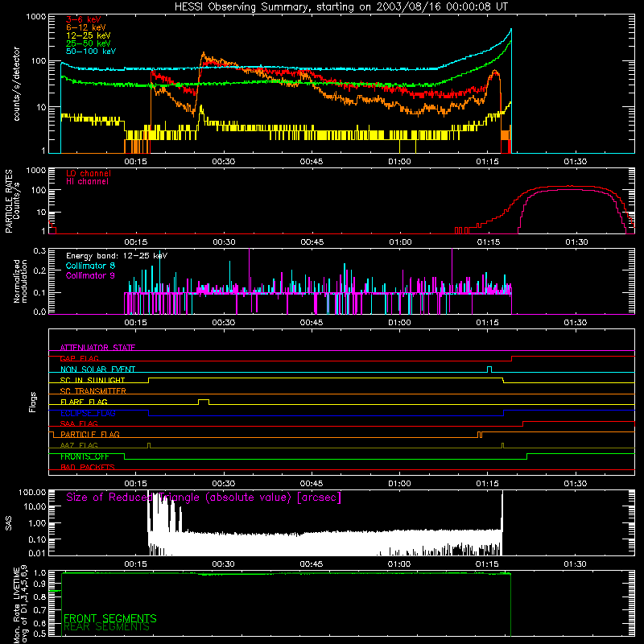Click the NON_SOLAR_EVENT flag label
644x644 pixels.
pyautogui.click(x=97, y=369)
